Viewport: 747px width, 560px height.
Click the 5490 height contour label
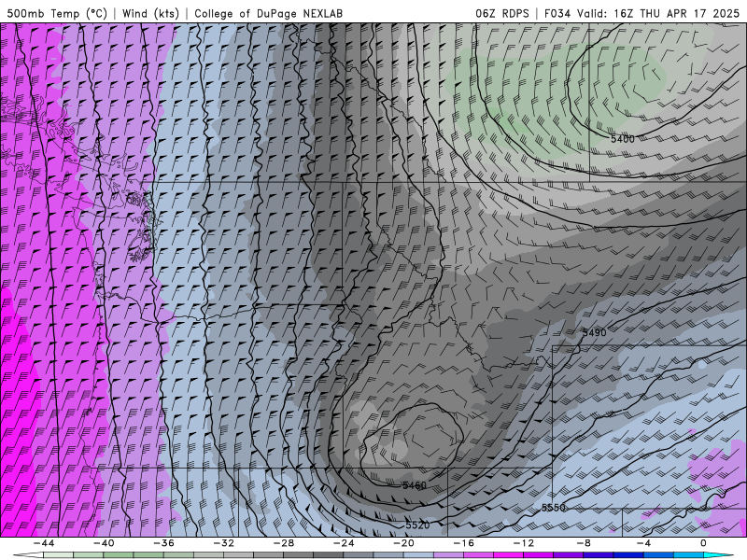coord(595,333)
